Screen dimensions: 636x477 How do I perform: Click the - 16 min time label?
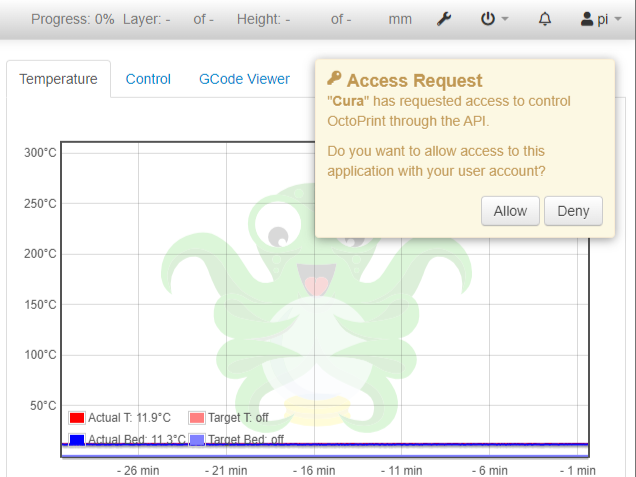pos(314,471)
